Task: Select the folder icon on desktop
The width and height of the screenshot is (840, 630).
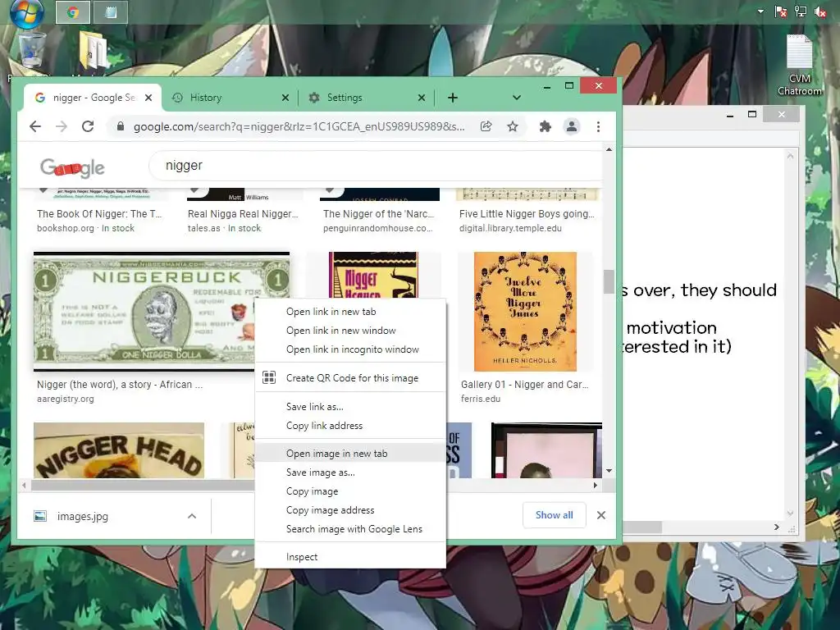Action: 93,50
